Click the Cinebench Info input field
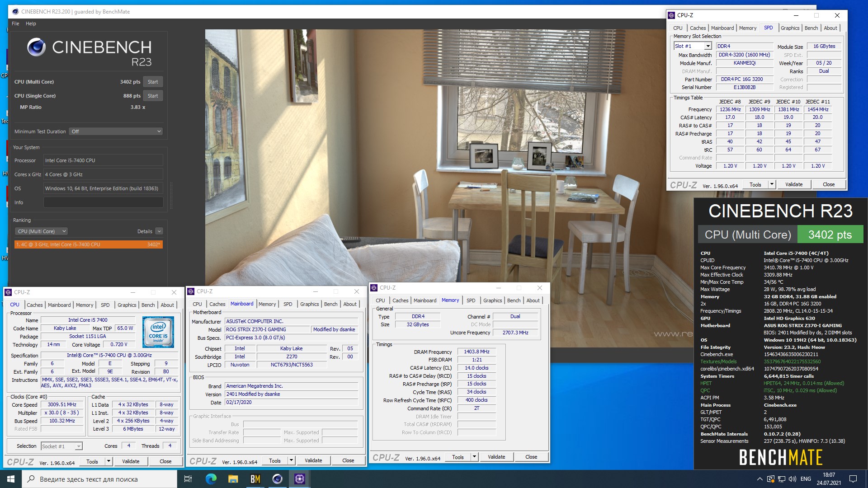This screenshot has height=488, width=868. coord(103,202)
